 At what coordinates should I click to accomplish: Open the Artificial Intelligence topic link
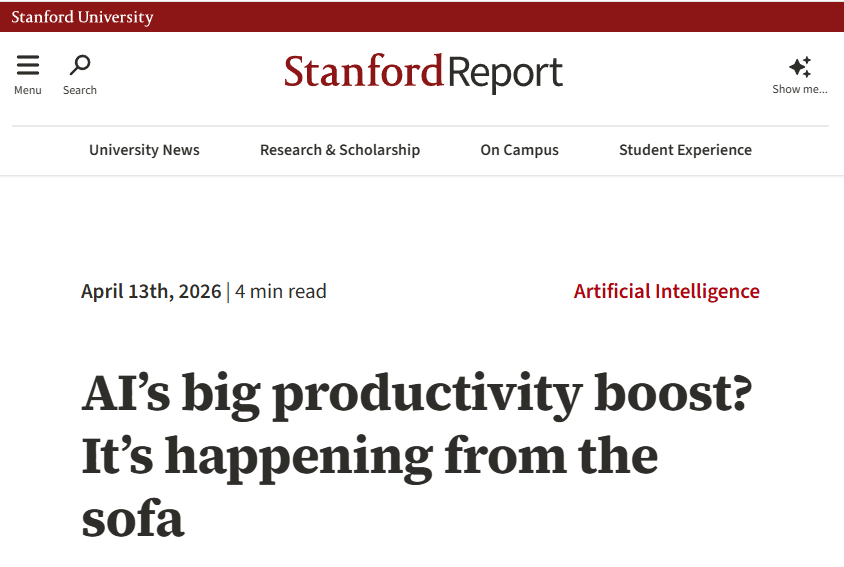(666, 291)
